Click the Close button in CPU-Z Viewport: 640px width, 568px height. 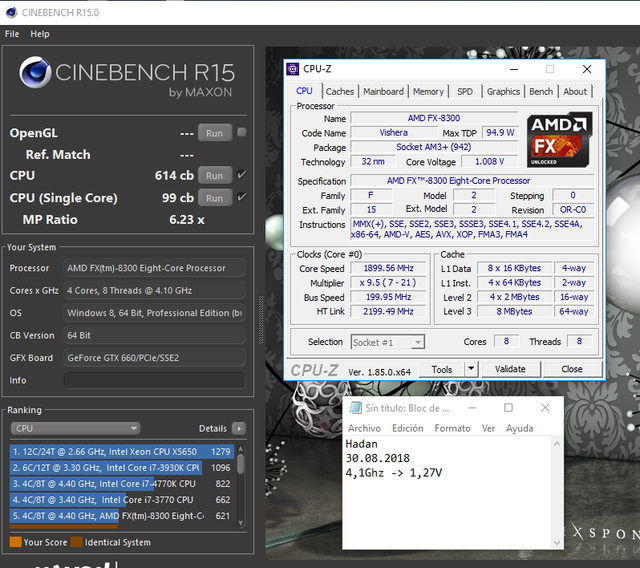point(572,369)
